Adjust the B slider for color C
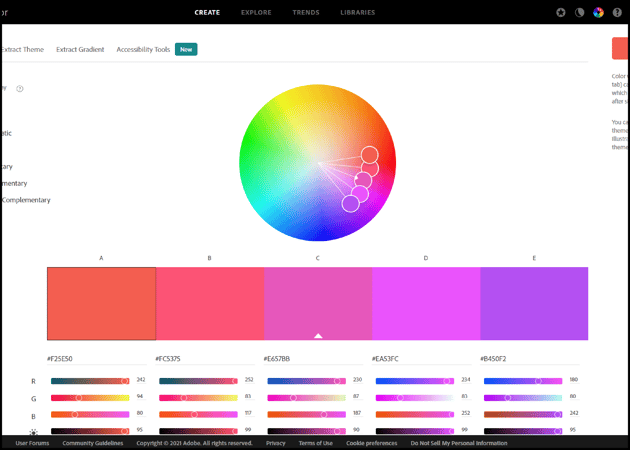630x450 pixels. click(x=307, y=414)
